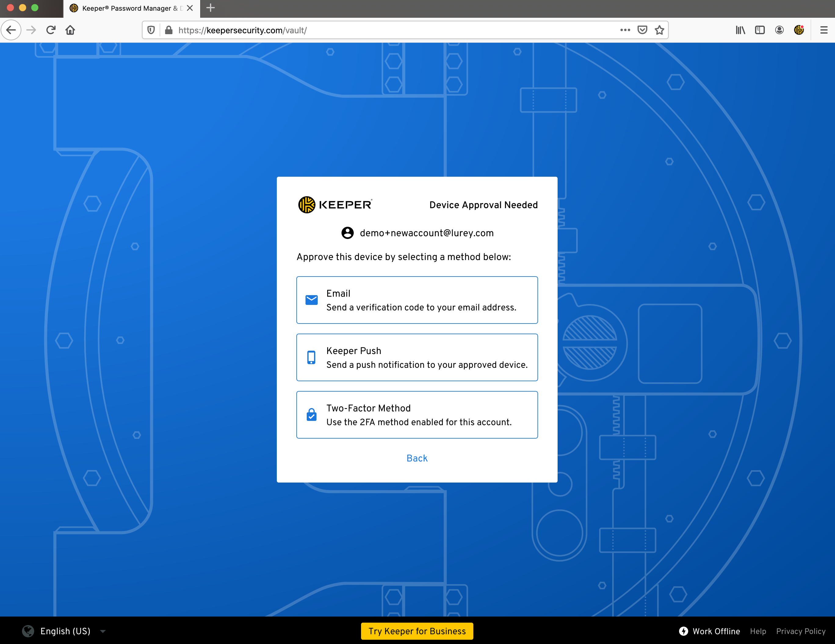Click the envelope icon for Email method
Viewport: 835px width, 644px height.
[x=312, y=300]
